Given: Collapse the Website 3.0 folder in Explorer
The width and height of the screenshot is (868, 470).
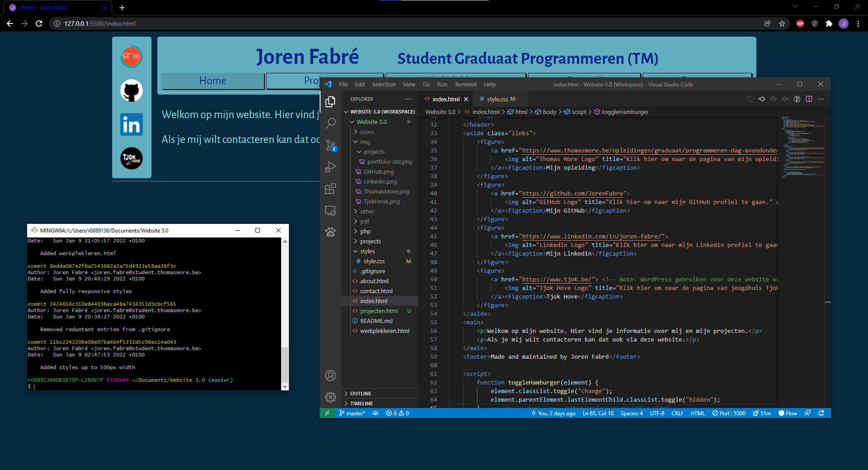Looking at the screenshot, I should pos(380,122).
